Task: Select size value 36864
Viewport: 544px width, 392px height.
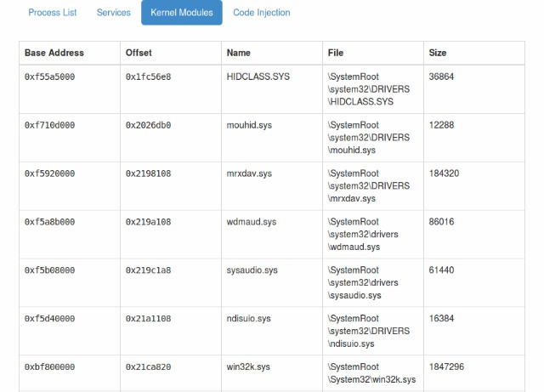Action: [x=441, y=77]
